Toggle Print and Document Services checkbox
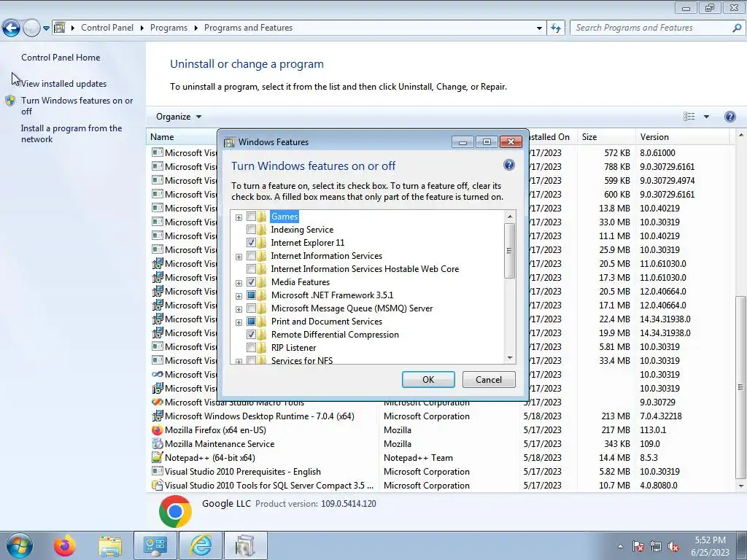 [x=251, y=322]
